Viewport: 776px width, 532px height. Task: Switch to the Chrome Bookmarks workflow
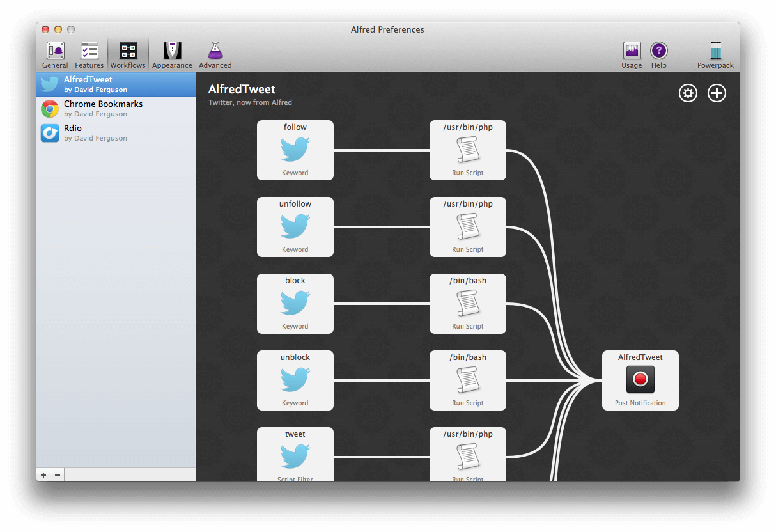116,108
